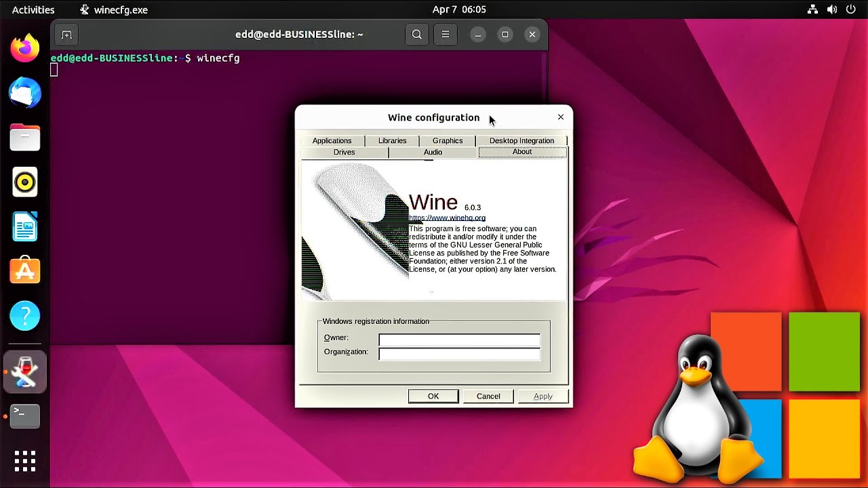Launch LibreOffice Writer from the dock

point(25,226)
